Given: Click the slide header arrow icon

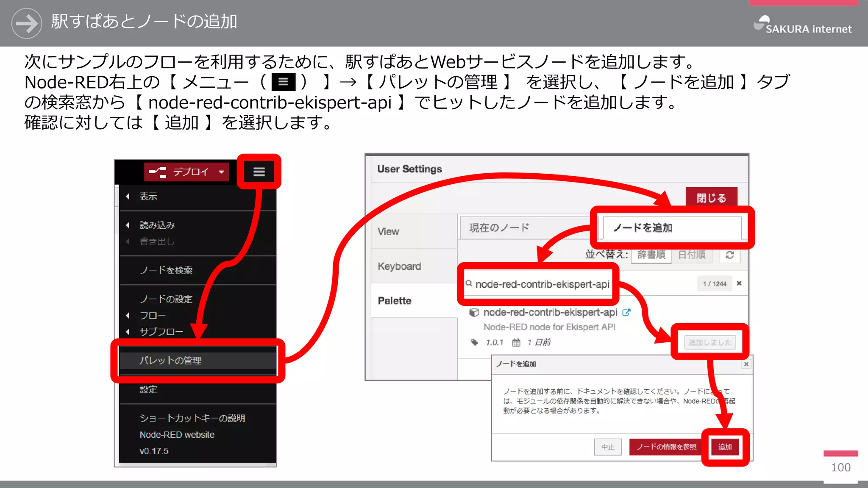Looking at the screenshot, I should (27, 23).
